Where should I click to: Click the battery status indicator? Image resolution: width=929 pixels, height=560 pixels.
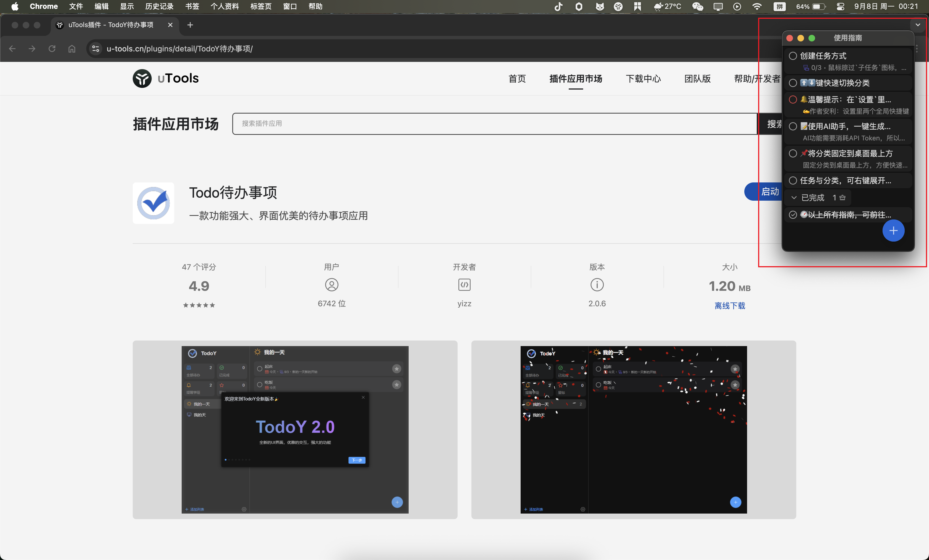coord(811,6)
